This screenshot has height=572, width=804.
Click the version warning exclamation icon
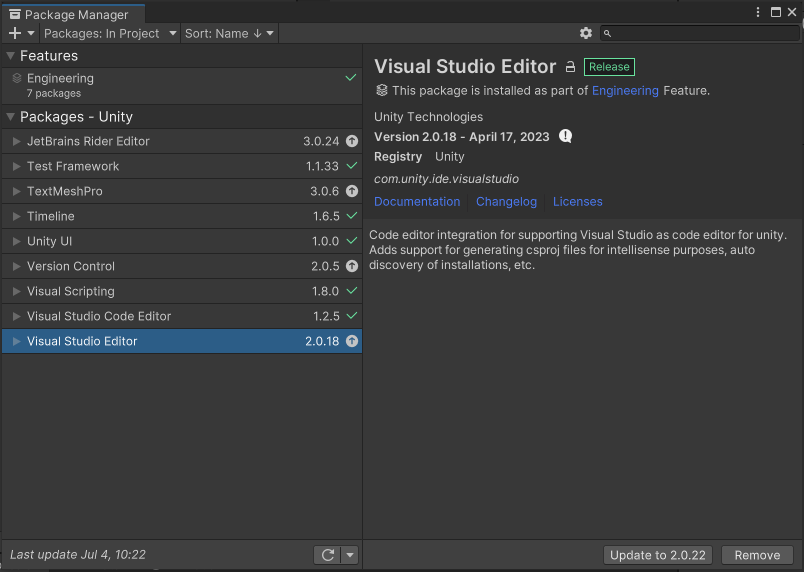pos(565,136)
